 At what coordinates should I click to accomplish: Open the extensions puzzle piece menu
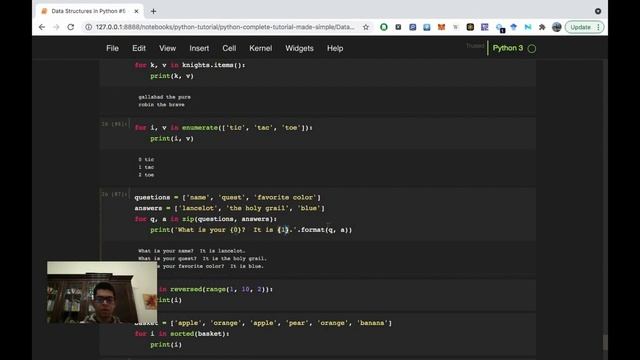(542, 27)
